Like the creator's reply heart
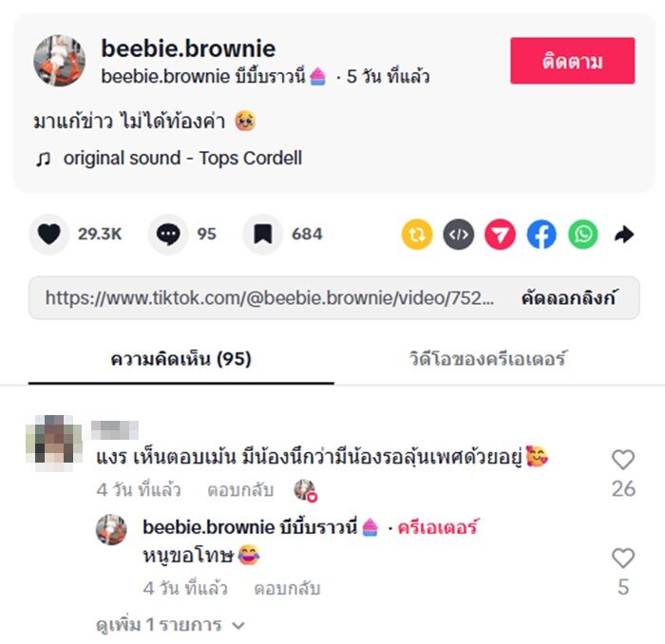 [x=623, y=558]
